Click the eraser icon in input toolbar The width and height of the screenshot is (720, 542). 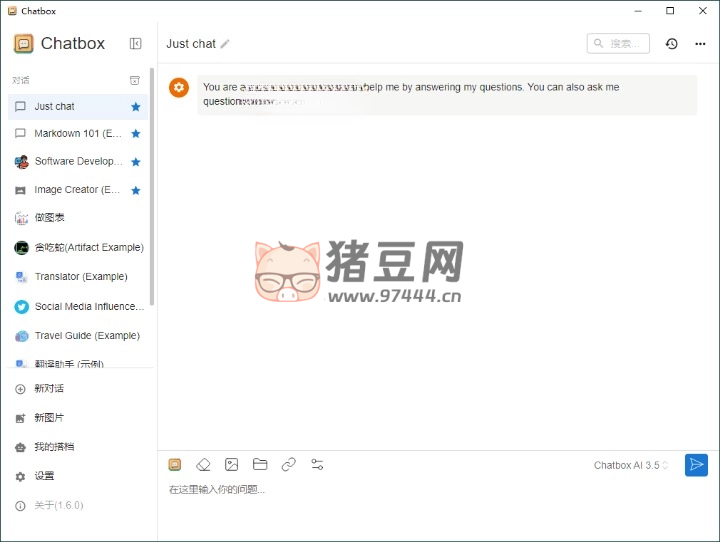(x=203, y=465)
